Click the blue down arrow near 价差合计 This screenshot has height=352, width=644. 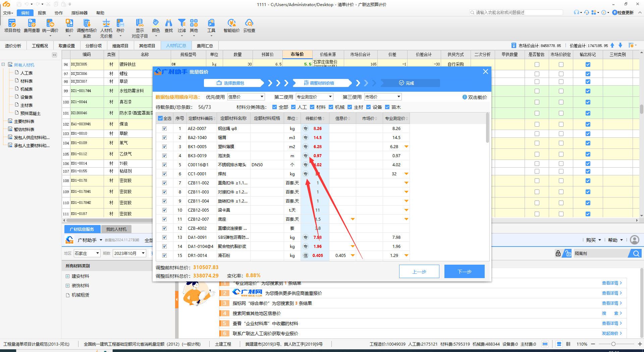621,45
